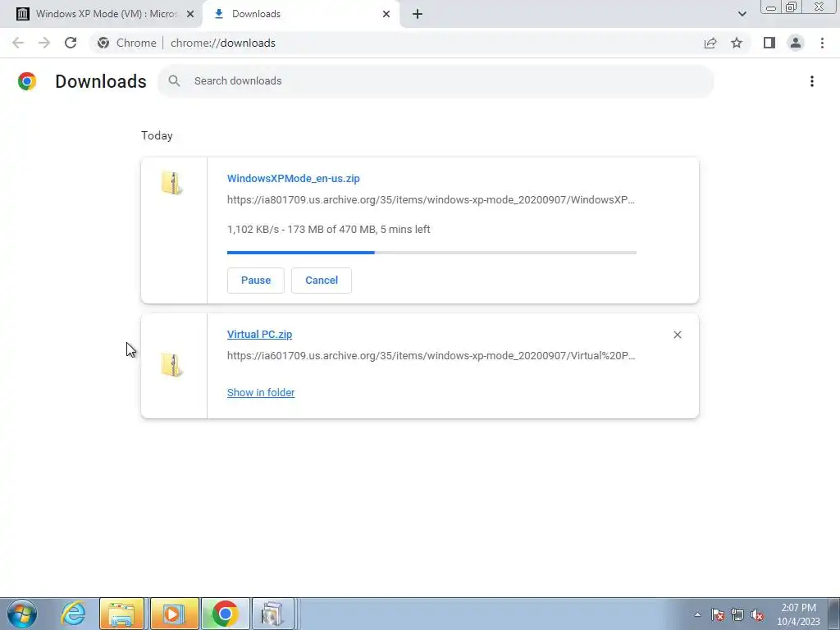Click the Action Center flag icon

(x=718, y=615)
